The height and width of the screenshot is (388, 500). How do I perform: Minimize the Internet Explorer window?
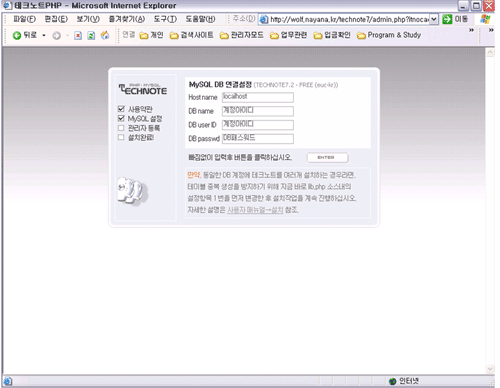click(463, 6)
